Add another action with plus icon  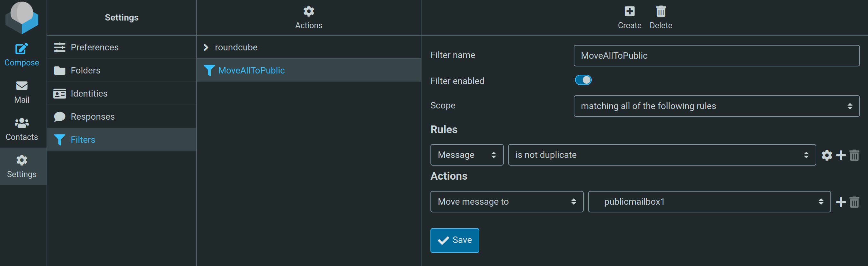coord(841,202)
